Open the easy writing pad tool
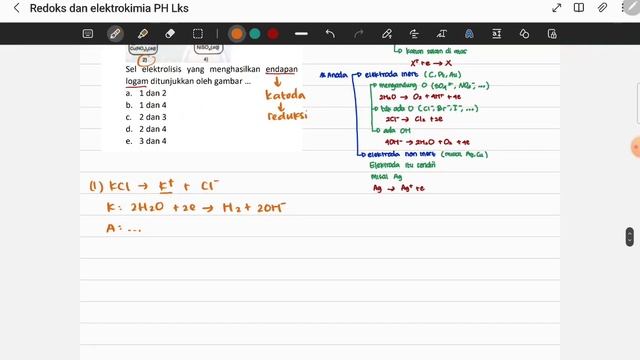Image resolution: width=640 pixels, height=360 pixels. (497, 34)
